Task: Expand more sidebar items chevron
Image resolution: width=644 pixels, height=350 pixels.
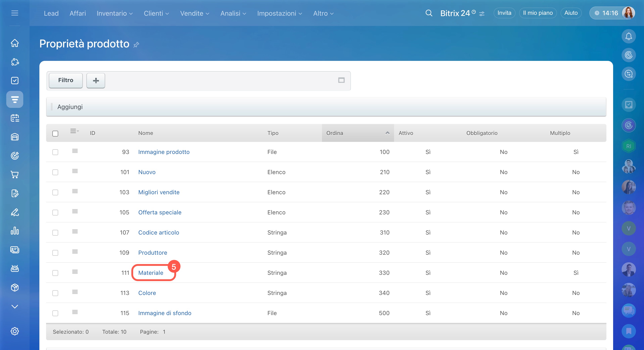Action: [x=15, y=307]
